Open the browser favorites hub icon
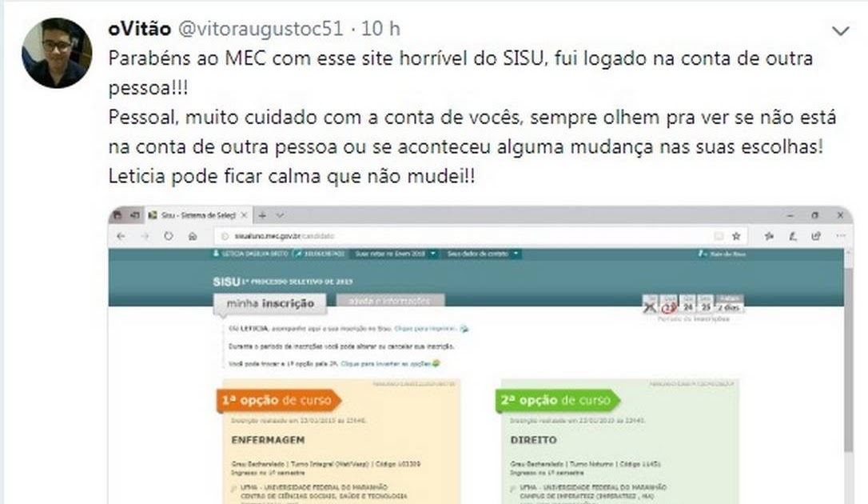This screenshot has width=868, height=504. (769, 236)
